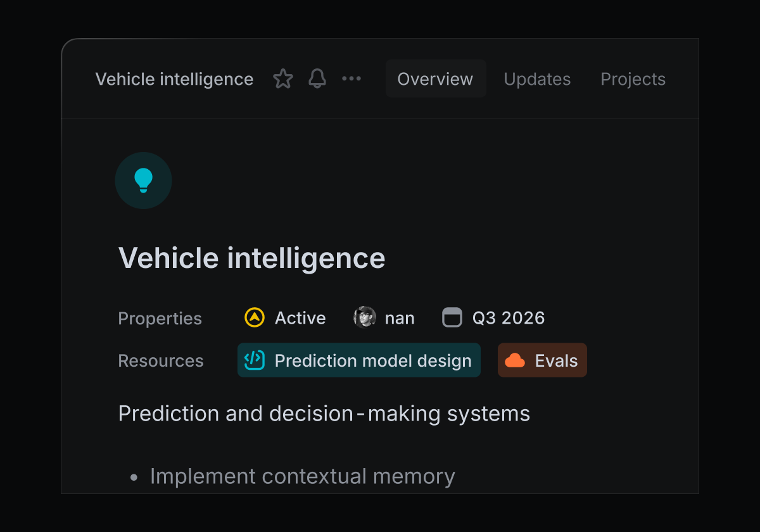Image resolution: width=760 pixels, height=532 pixels.
Task: Select the owner name nan
Action: tap(400, 318)
